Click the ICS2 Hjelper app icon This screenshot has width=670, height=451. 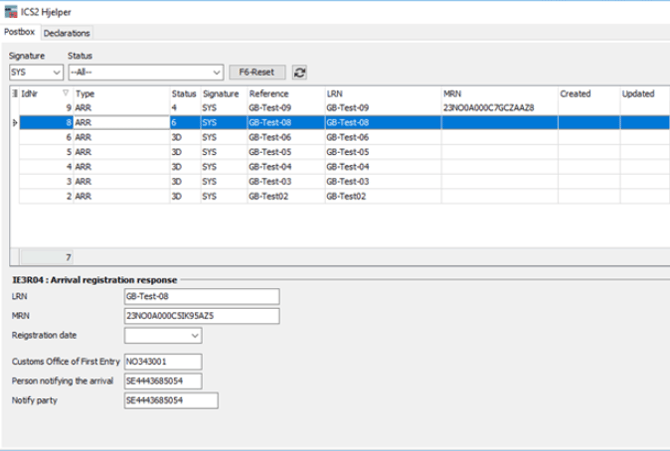coord(10,11)
